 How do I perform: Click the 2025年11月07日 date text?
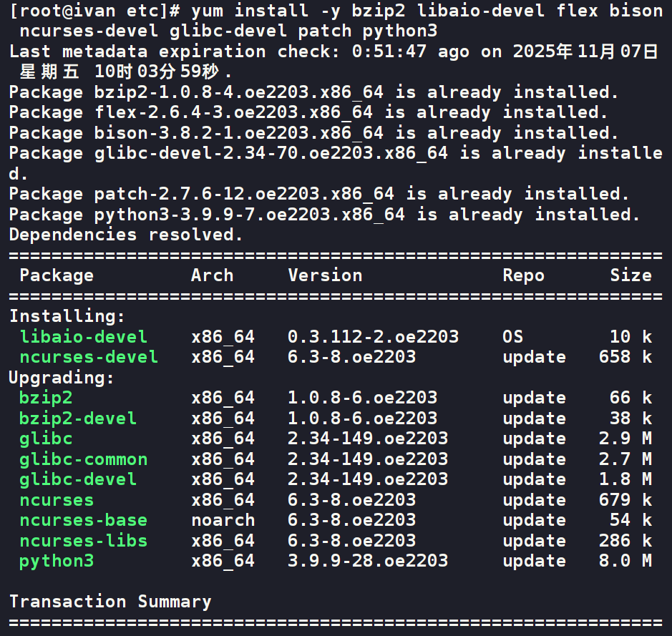coord(585,52)
